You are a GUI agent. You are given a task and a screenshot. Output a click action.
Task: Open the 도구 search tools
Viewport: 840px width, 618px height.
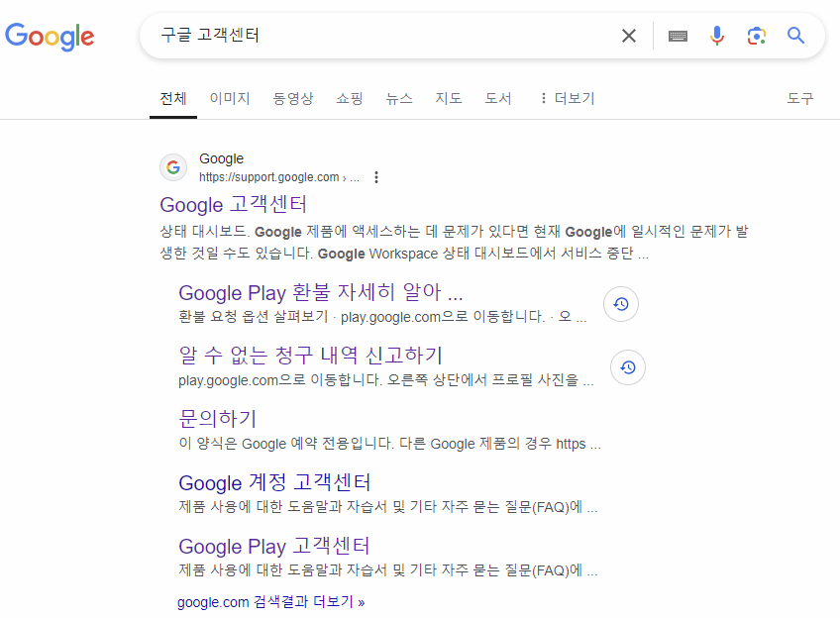(x=799, y=98)
